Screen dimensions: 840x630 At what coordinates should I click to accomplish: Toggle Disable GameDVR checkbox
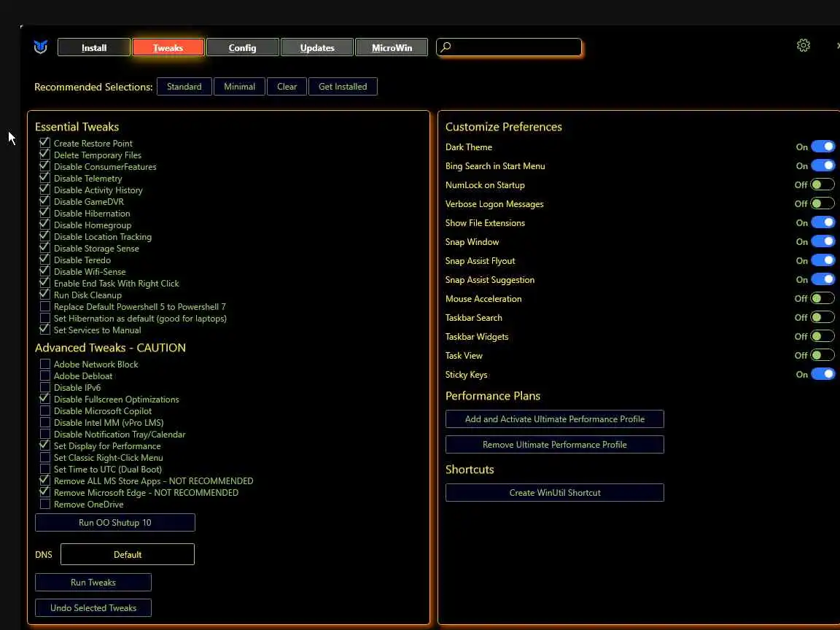tap(45, 201)
